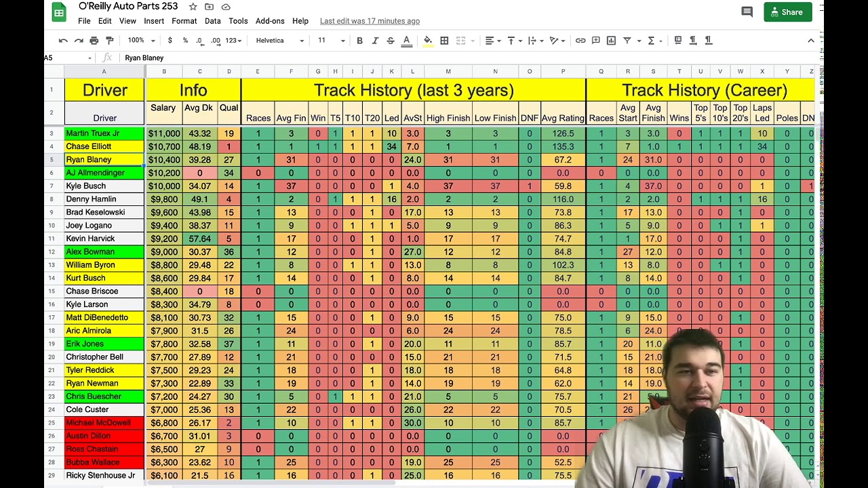This screenshot has height=488, width=868.
Task: Open the font size 11 dropdown
Action: (332, 41)
